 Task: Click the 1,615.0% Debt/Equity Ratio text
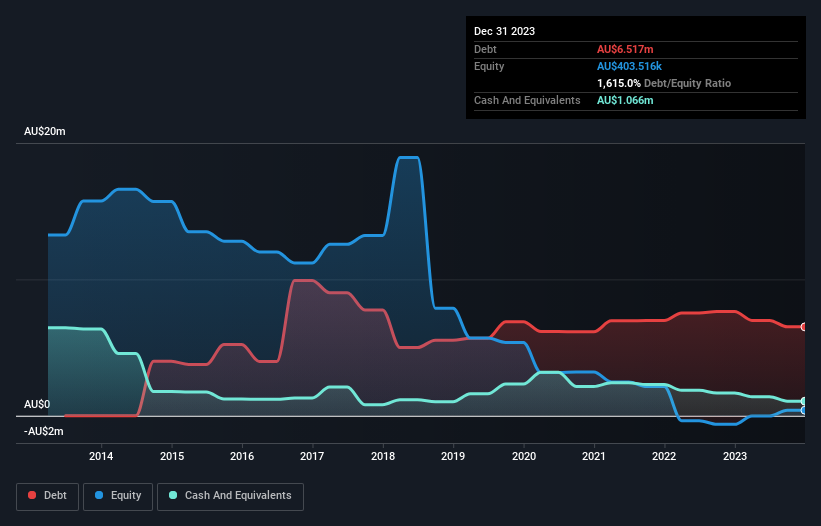pyautogui.click(x=664, y=83)
